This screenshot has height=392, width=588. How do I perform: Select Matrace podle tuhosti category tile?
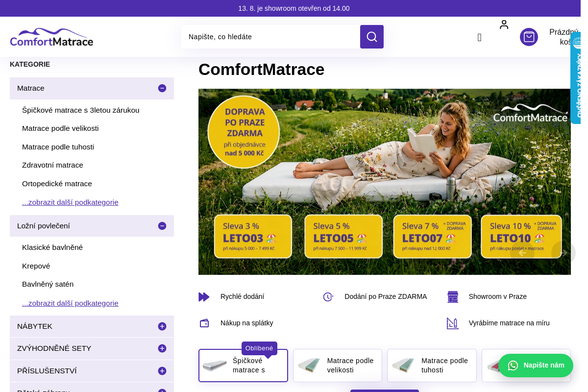432,366
